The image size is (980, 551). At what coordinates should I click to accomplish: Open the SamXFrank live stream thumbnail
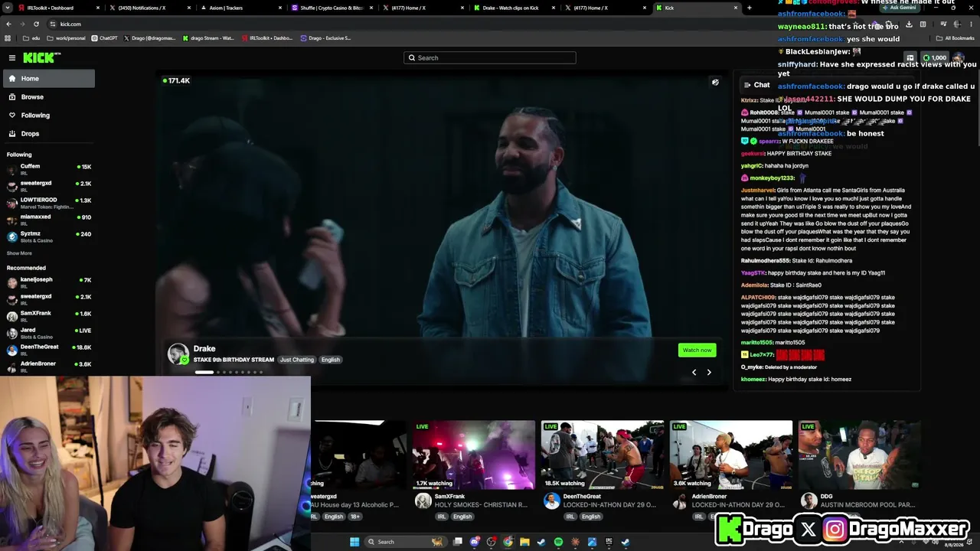pyautogui.click(x=474, y=455)
